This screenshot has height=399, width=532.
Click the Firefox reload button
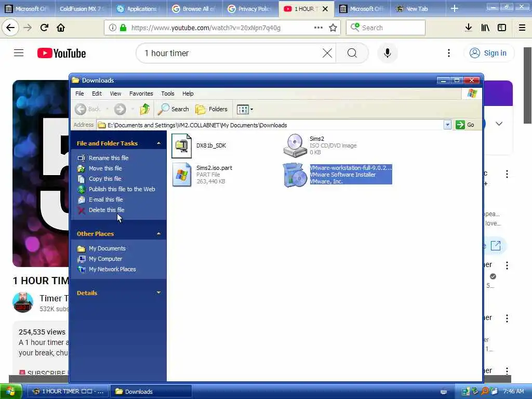pyautogui.click(x=44, y=28)
